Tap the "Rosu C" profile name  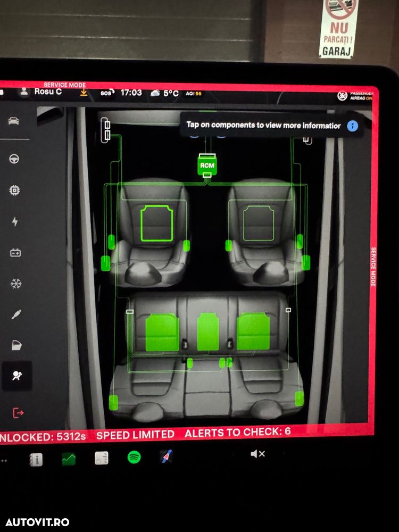[48, 92]
